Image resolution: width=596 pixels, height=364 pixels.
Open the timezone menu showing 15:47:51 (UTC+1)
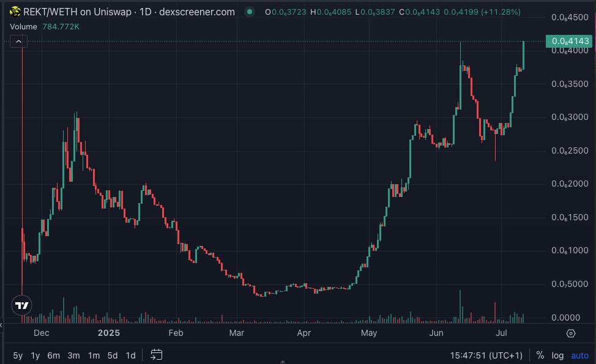486,355
